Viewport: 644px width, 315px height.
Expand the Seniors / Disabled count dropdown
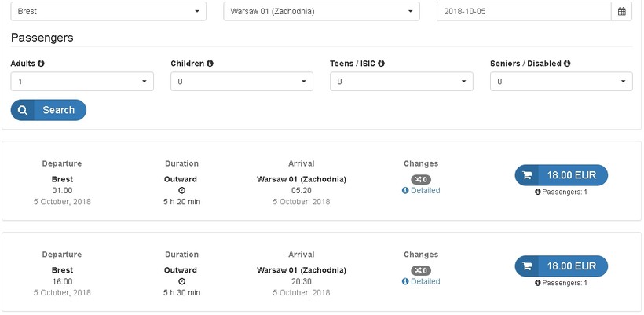click(561, 82)
